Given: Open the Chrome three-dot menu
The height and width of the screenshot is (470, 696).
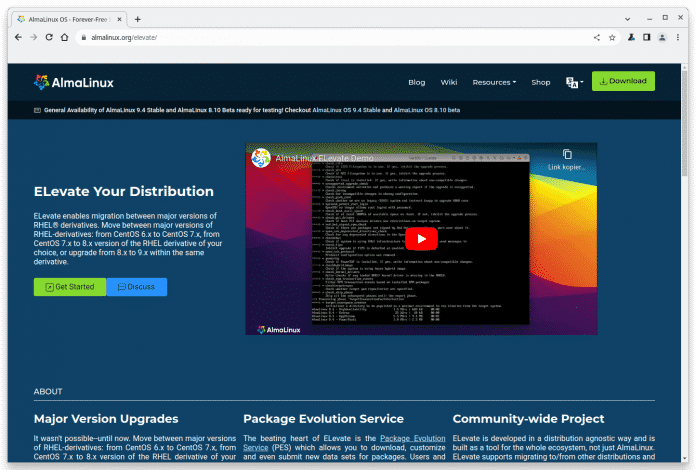Looking at the screenshot, I should [678, 38].
